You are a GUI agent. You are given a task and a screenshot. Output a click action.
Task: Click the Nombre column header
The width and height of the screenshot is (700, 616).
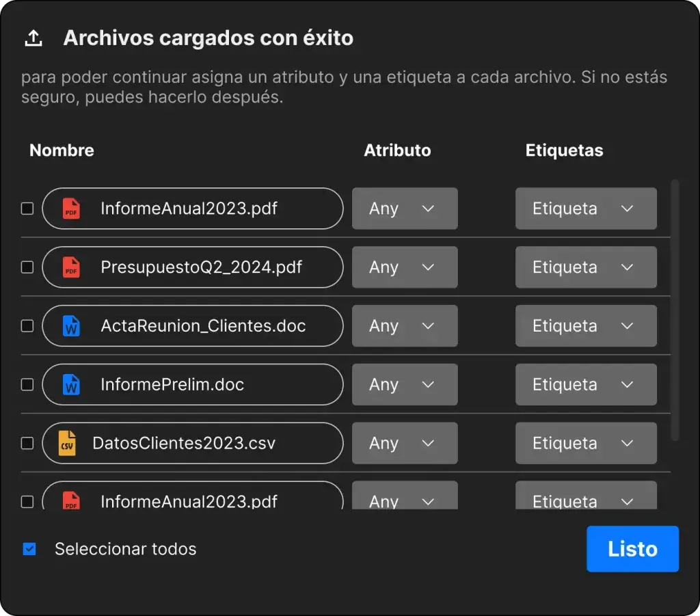pyautogui.click(x=62, y=150)
